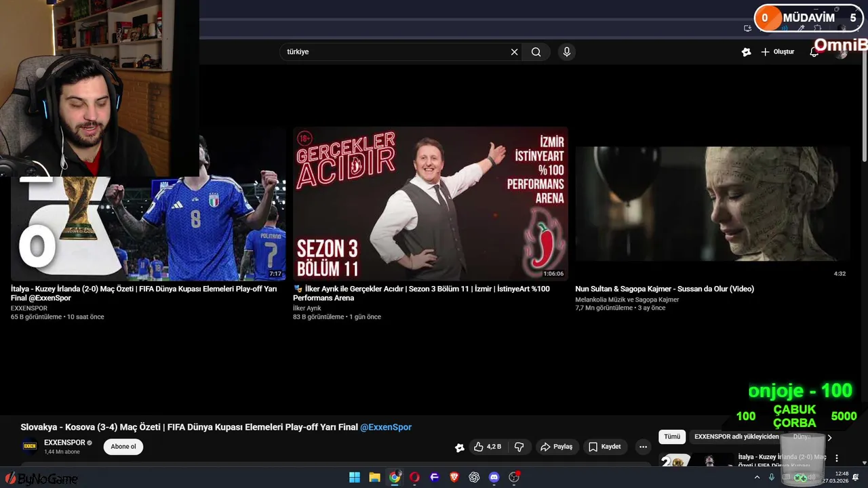Select the EXXENSPOR adlı yükleyiciden chip
This screenshot has height=488, width=868.
tap(736, 437)
